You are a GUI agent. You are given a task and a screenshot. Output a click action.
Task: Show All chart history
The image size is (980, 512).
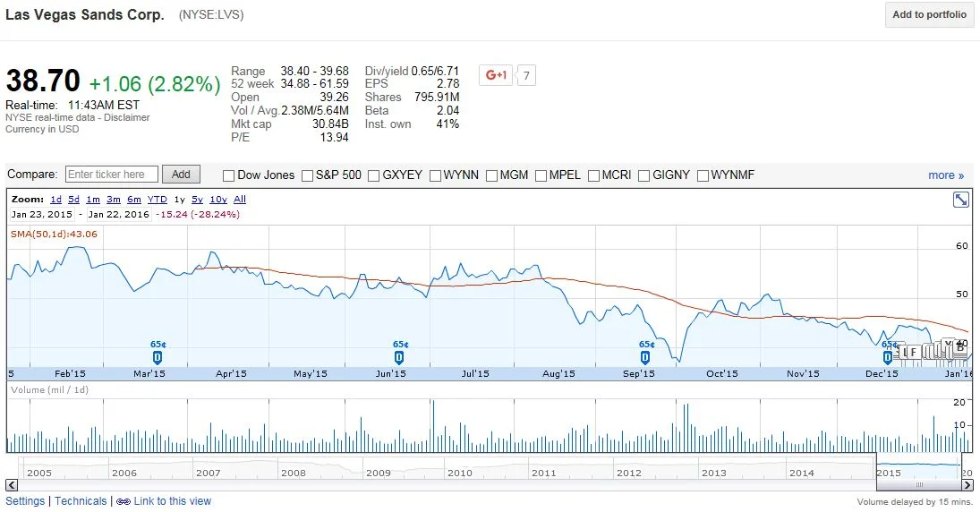tap(240, 200)
